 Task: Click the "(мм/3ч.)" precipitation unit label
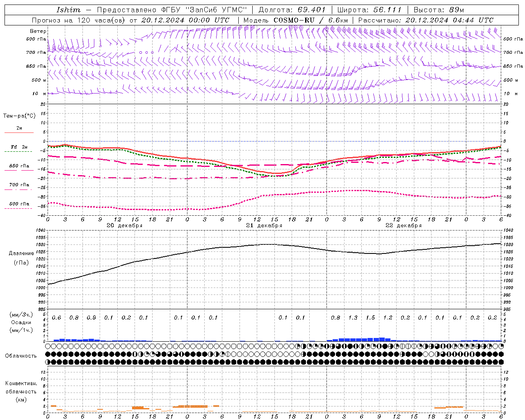(21, 315)
